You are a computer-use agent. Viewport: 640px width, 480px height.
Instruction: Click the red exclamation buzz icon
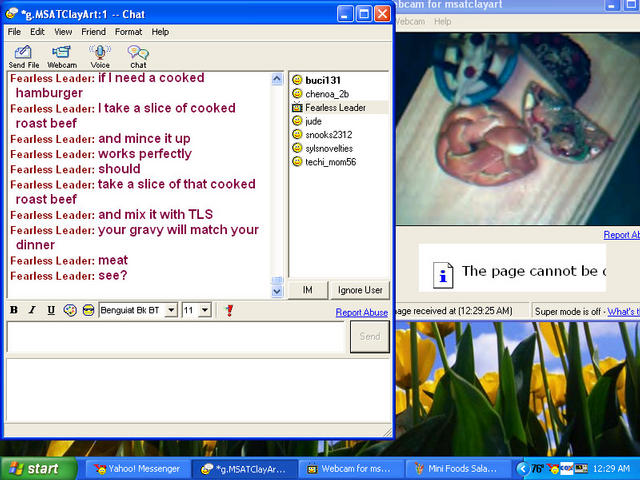tap(229, 310)
